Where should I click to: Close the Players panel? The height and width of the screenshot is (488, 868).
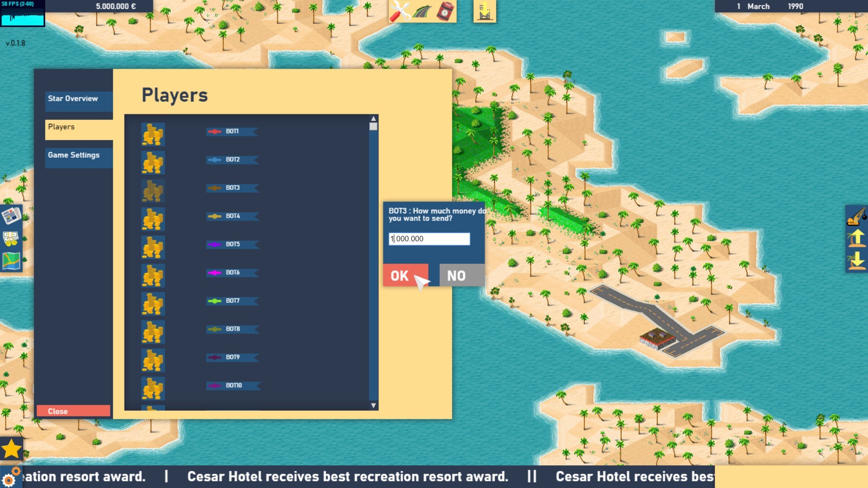(73, 411)
